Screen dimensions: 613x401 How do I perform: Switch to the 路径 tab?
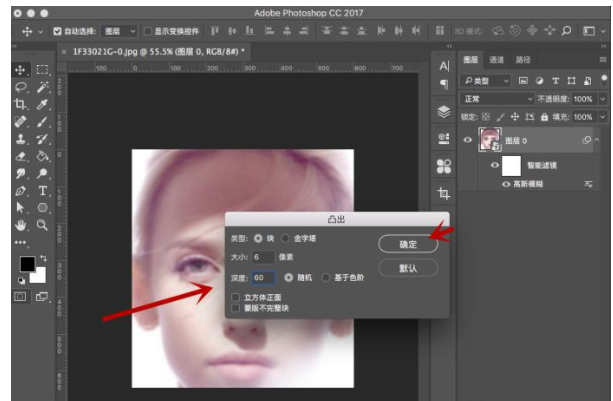[523, 60]
